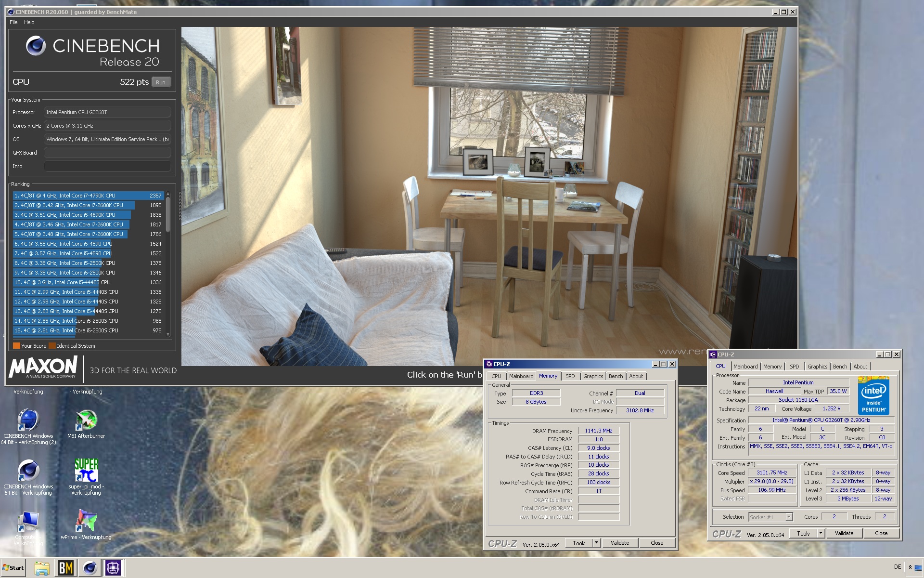This screenshot has height=578, width=924.
Task: Switch to Cinebench in the taskbar
Action: (90, 568)
